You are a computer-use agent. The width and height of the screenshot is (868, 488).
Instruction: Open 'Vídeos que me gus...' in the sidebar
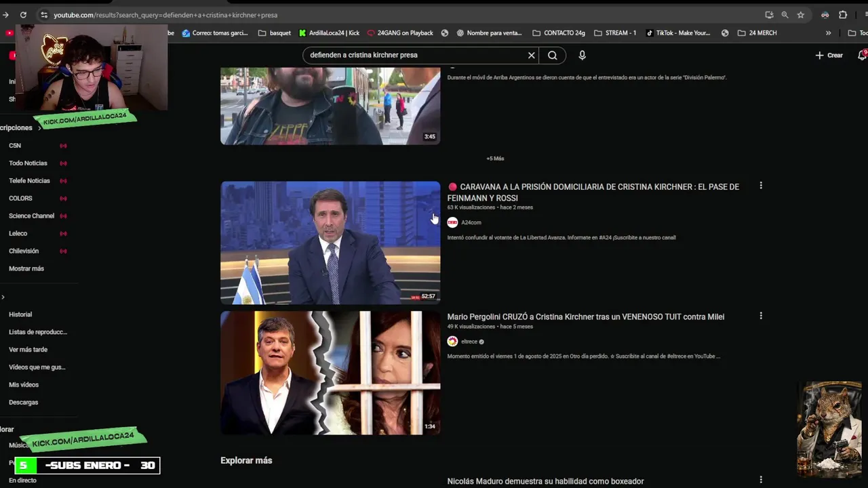37,367
